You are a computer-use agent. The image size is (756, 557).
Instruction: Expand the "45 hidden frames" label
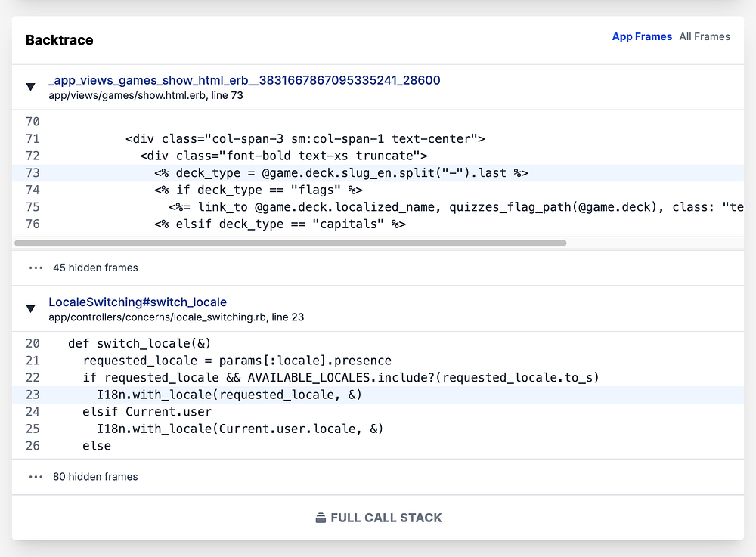tap(95, 268)
